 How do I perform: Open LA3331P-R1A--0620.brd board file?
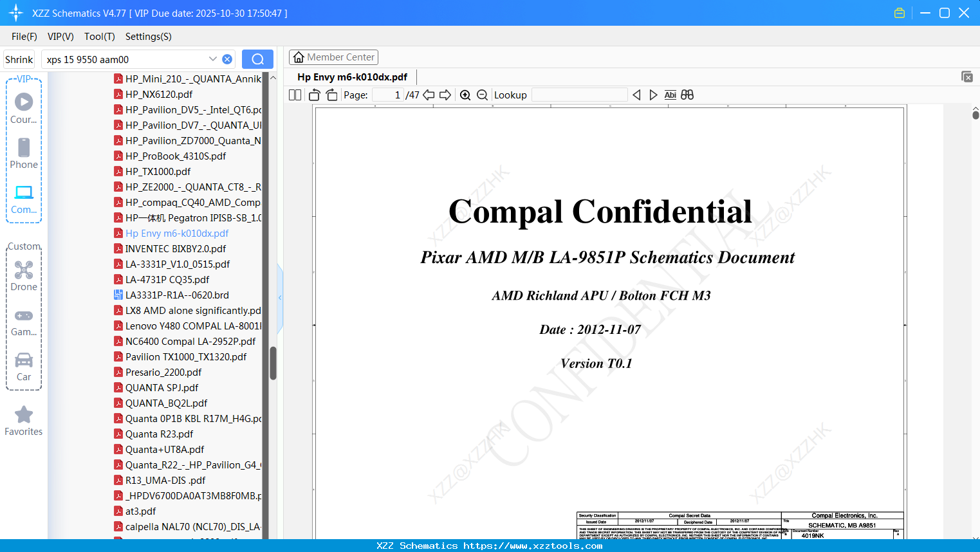[x=177, y=295]
